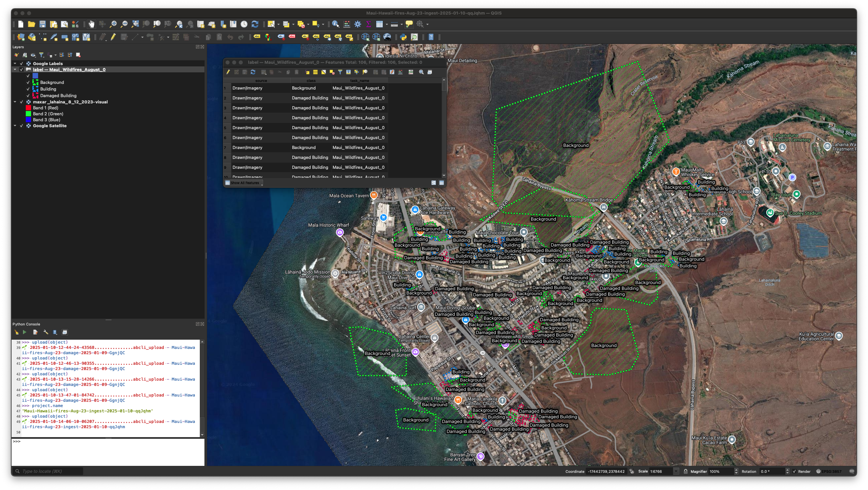The image size is (868, 490).
Task: Open the Statistical Summary sigma tool
Action: click(x=368, y=24)
